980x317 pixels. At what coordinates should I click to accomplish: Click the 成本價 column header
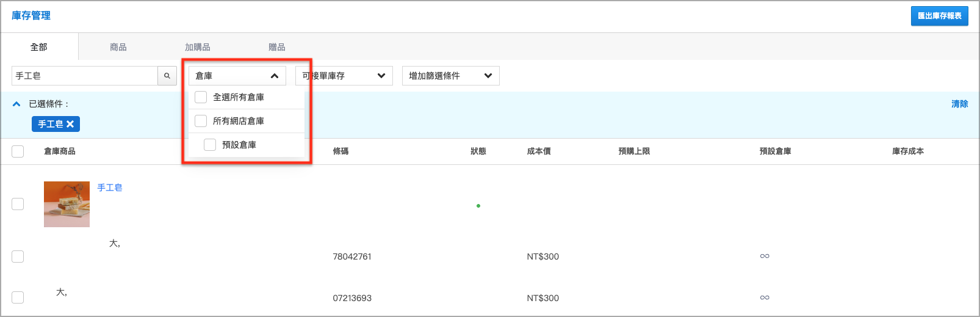539,151
